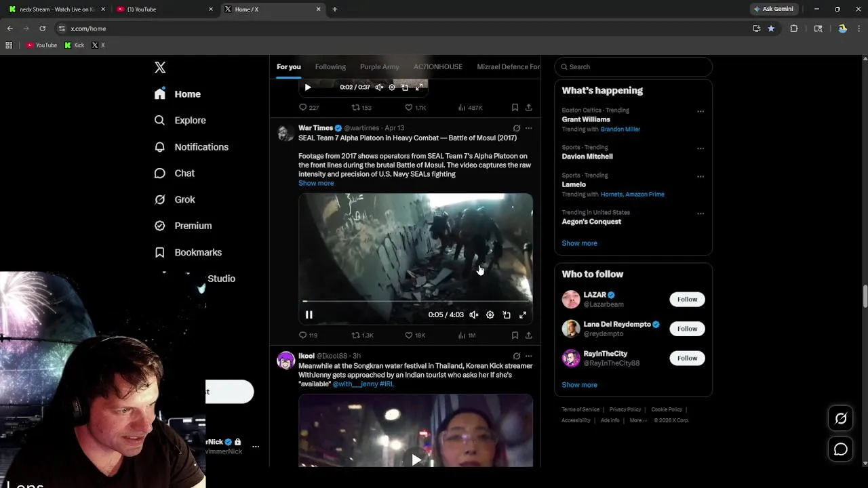Switch to the Purple Army tab
This screenshot has height=488, width=868.
(x=380, y=66)
